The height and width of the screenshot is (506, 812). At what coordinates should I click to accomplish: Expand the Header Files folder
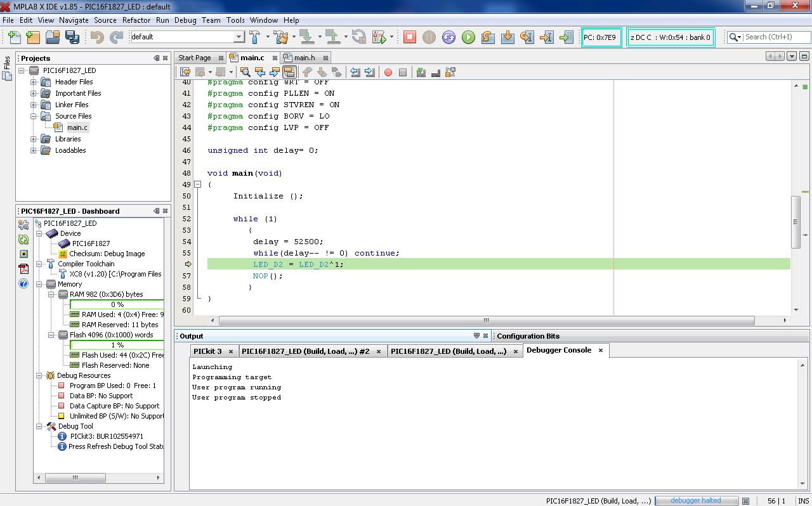34,82
